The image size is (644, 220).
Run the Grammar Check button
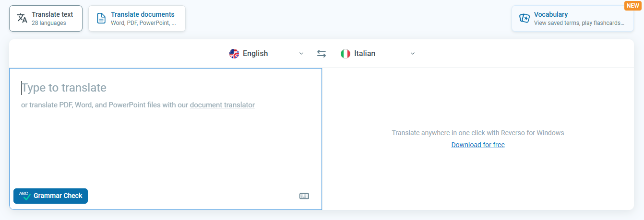[50, 196]
